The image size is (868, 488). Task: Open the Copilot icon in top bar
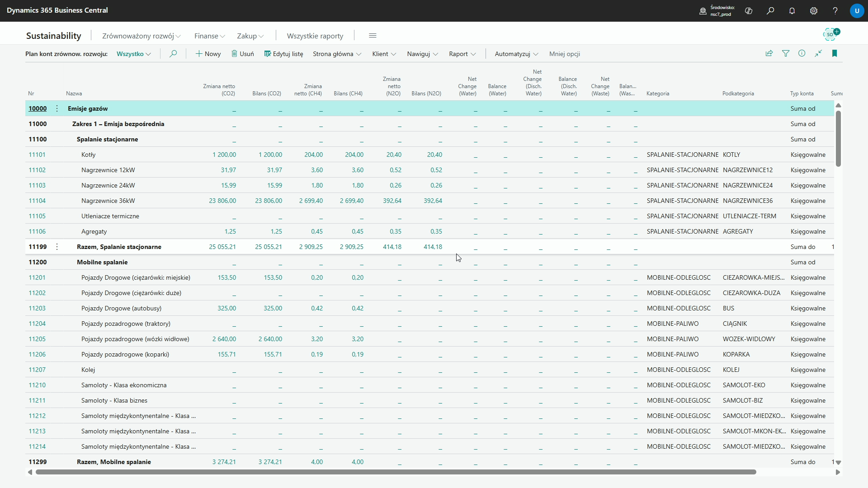[x=749, y=11]
